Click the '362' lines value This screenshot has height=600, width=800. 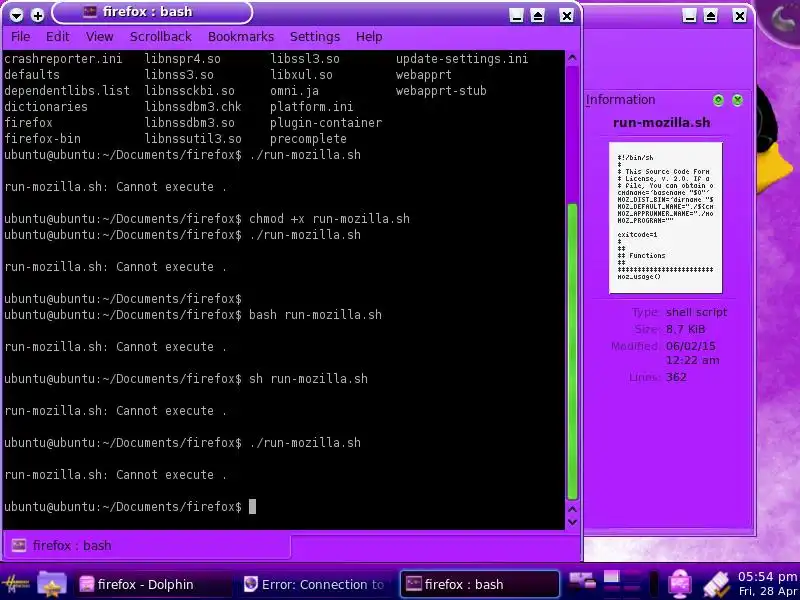[676, 377]
